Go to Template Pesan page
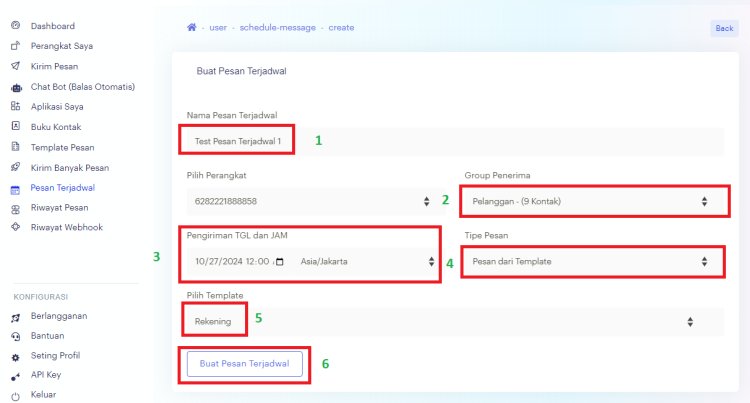The width and height of the screenshot is (750, 403). pos(62,147)
